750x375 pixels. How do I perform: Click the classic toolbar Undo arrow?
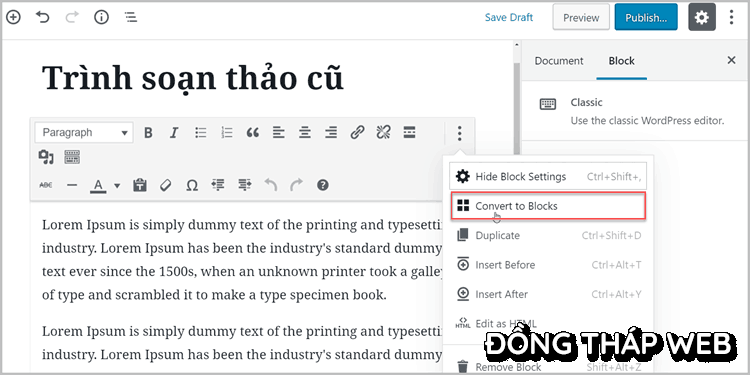click(x=271, y=185)
